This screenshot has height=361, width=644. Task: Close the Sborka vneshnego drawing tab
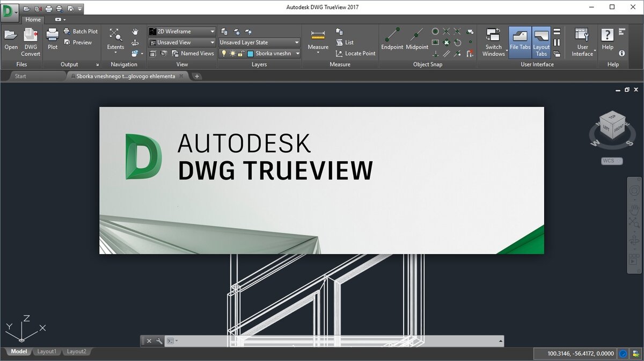181,76
